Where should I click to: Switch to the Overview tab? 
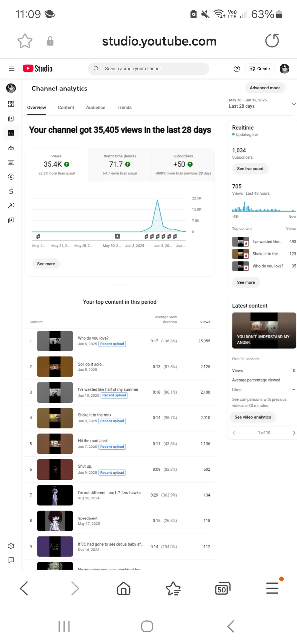pos(36,108)
